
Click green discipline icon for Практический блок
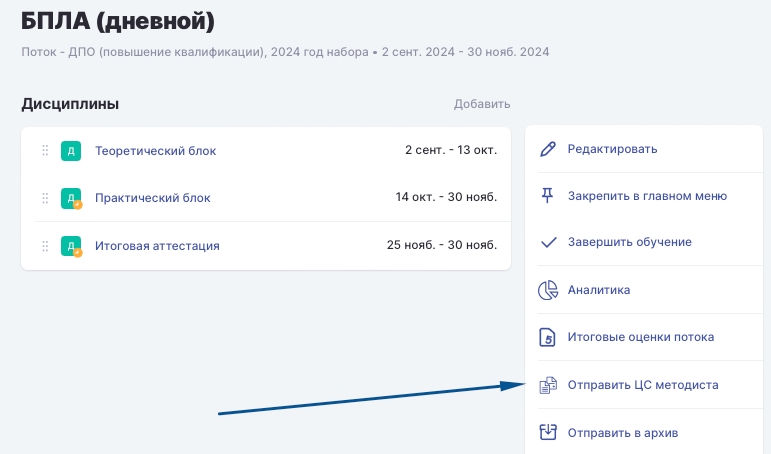point(70,198)
